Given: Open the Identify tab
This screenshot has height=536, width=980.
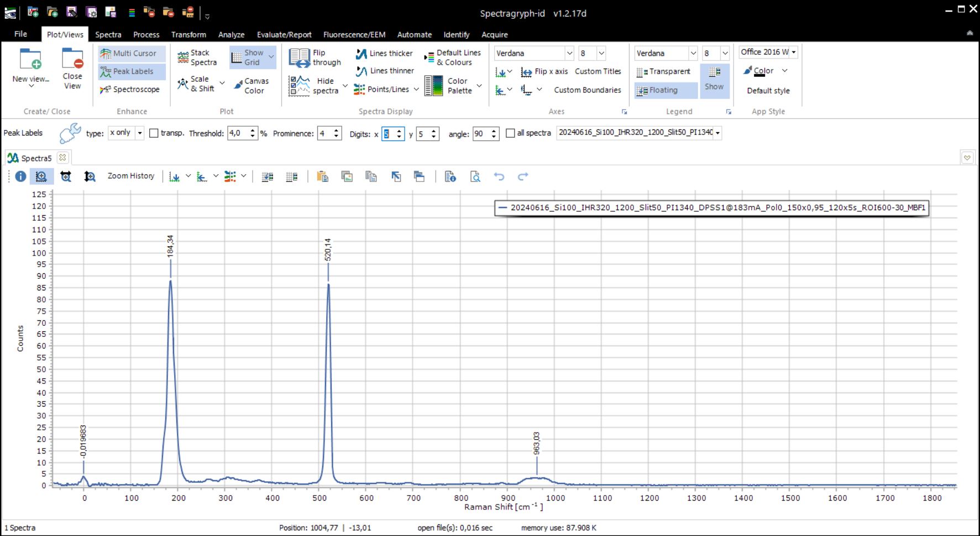Looking at the screenshot, I should 457,34.
